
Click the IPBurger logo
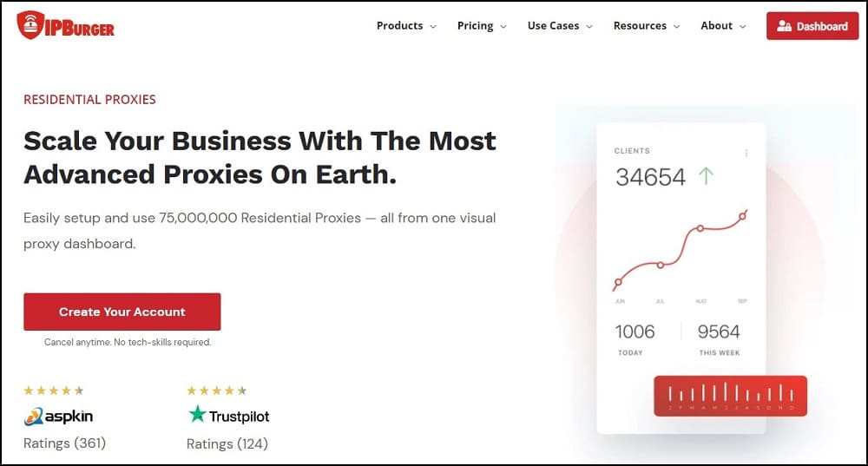[65, 25]
